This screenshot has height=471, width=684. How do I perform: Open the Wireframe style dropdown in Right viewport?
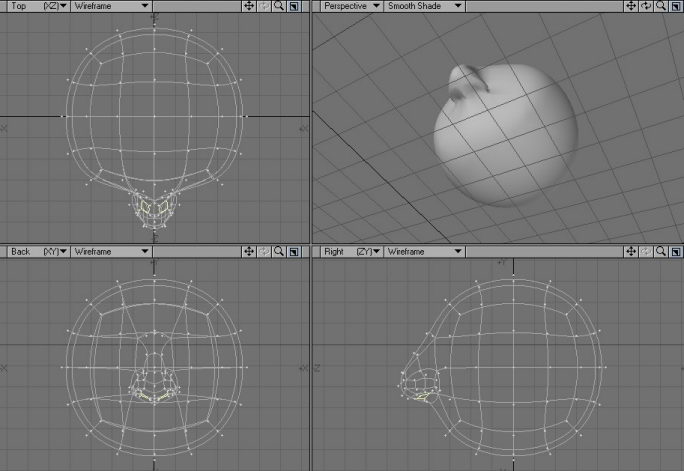424,252
